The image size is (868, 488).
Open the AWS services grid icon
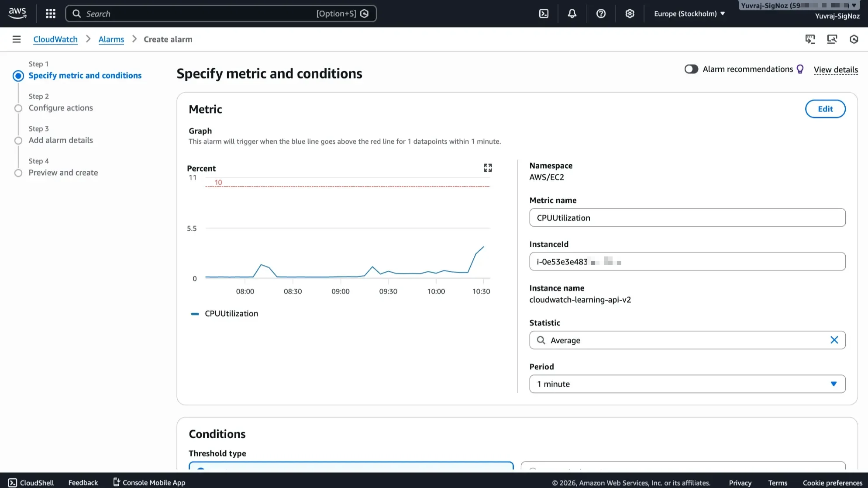tap(50, 14)
